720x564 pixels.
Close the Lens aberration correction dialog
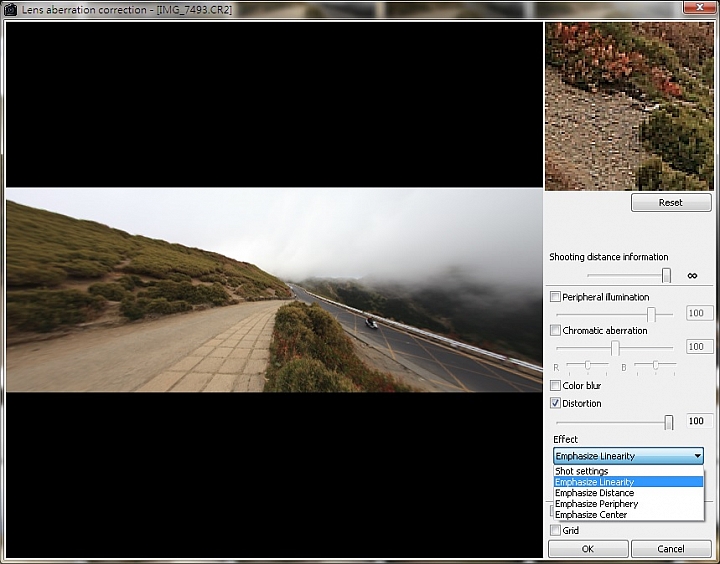pyautogui.click(x=699, y=7)
